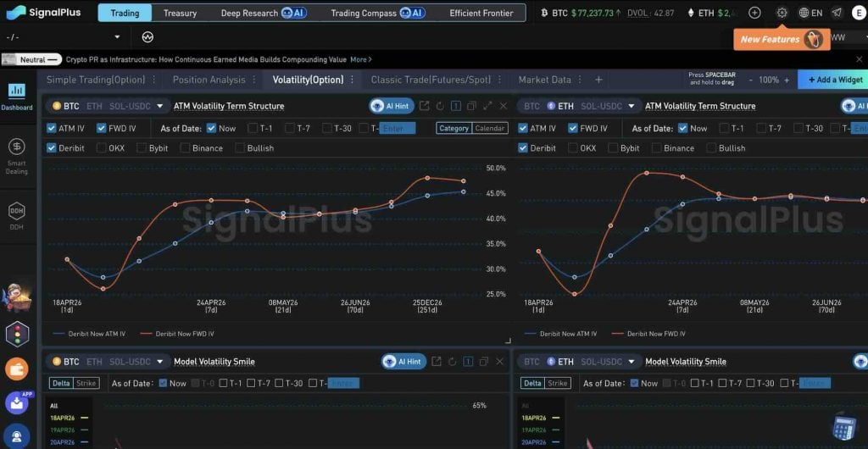Viewport: 868px width, 449px height.
Task: Check T-7 in BTC term structure As of Date
Action: pos(290,128)
